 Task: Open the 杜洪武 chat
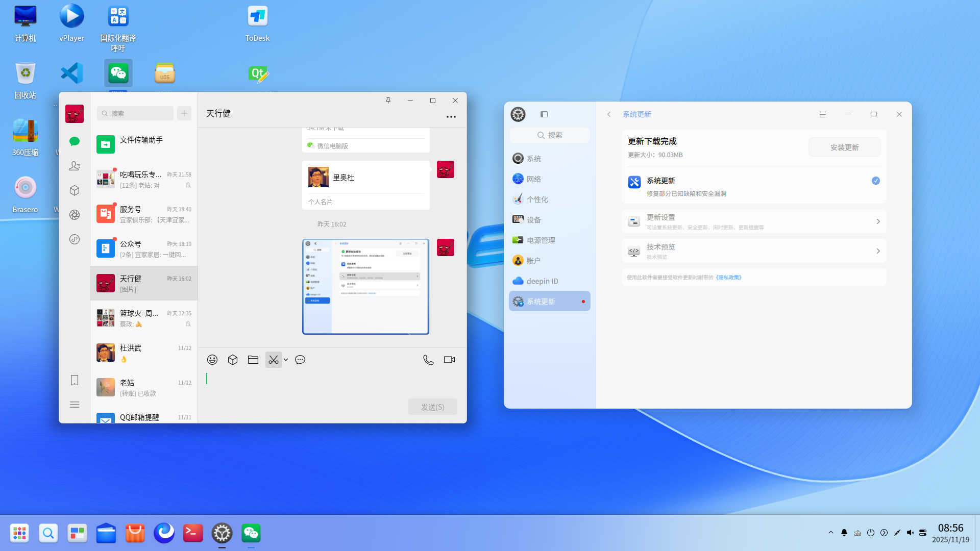point(144,353)
